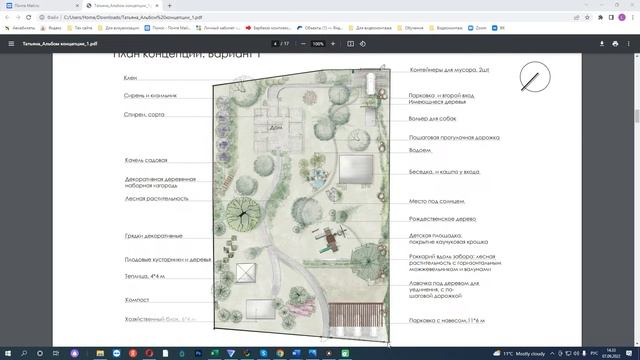This screenshot has height=360, width=640.
Task: Open Word from the taskbar
Action: [x=296, y=353]
